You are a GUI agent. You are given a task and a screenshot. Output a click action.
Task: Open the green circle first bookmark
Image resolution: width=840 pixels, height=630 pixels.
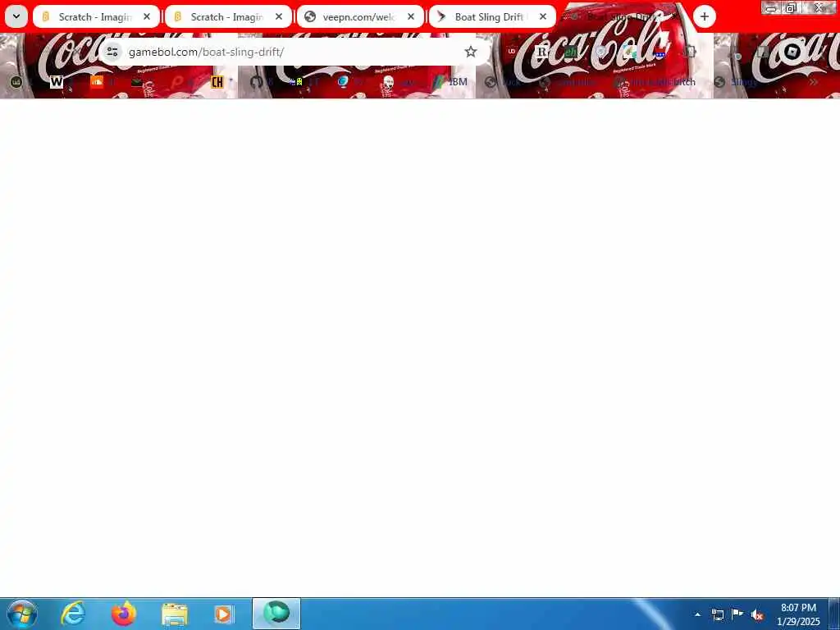[16, 82]
